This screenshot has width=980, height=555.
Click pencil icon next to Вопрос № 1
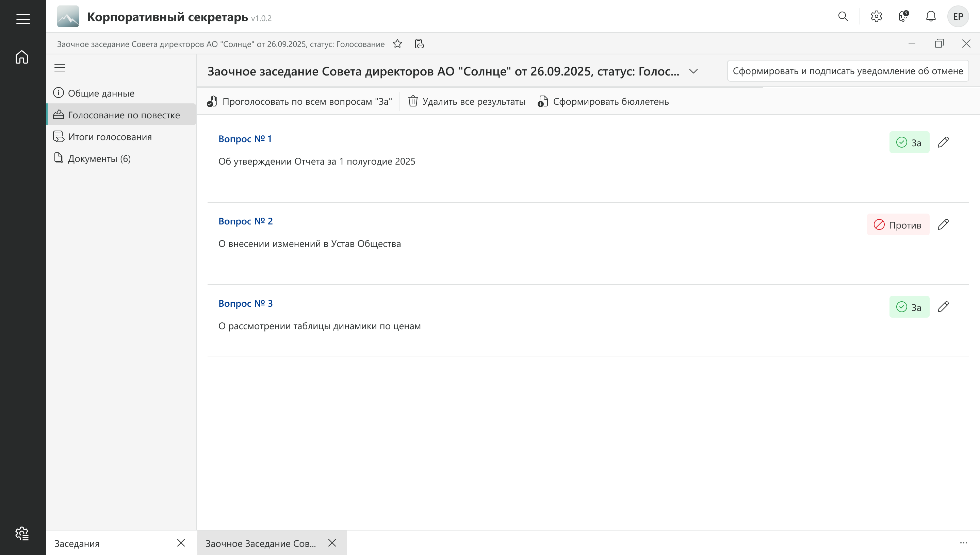pos(943,142)
